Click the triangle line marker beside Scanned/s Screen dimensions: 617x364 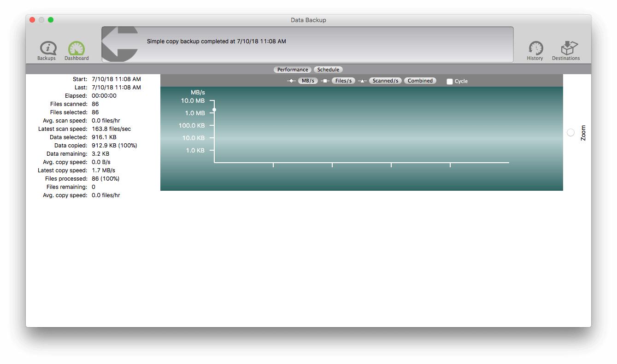362,81
